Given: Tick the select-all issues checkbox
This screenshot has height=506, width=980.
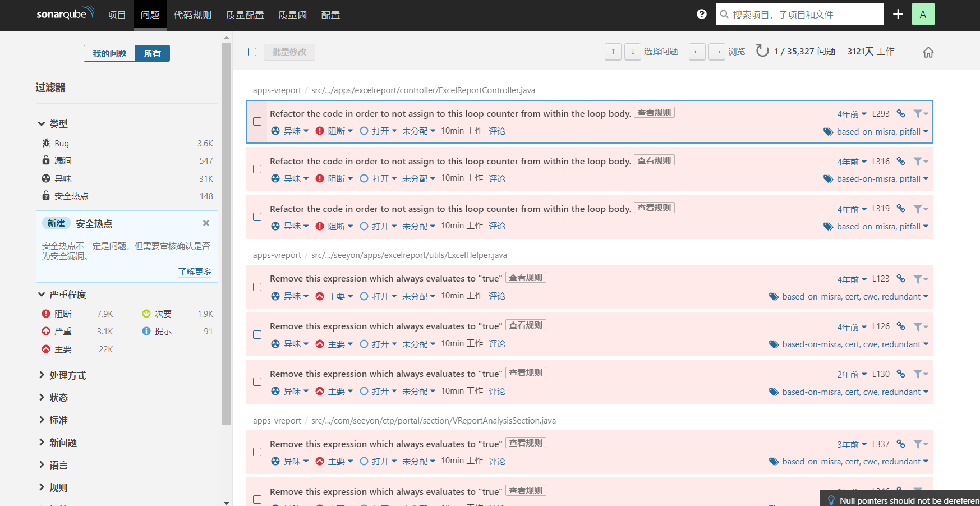Looking at the screenshot, I should pos(252,52).
